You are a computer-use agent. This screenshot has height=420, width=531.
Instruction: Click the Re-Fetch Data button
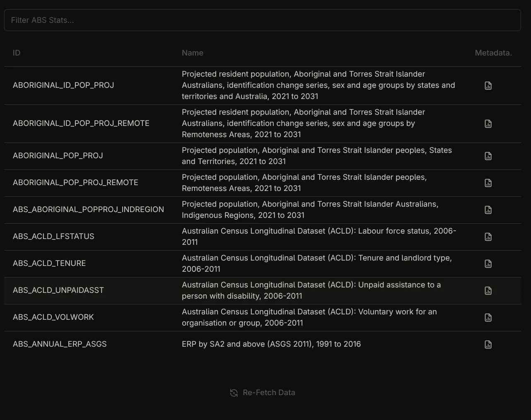point(269,392)
